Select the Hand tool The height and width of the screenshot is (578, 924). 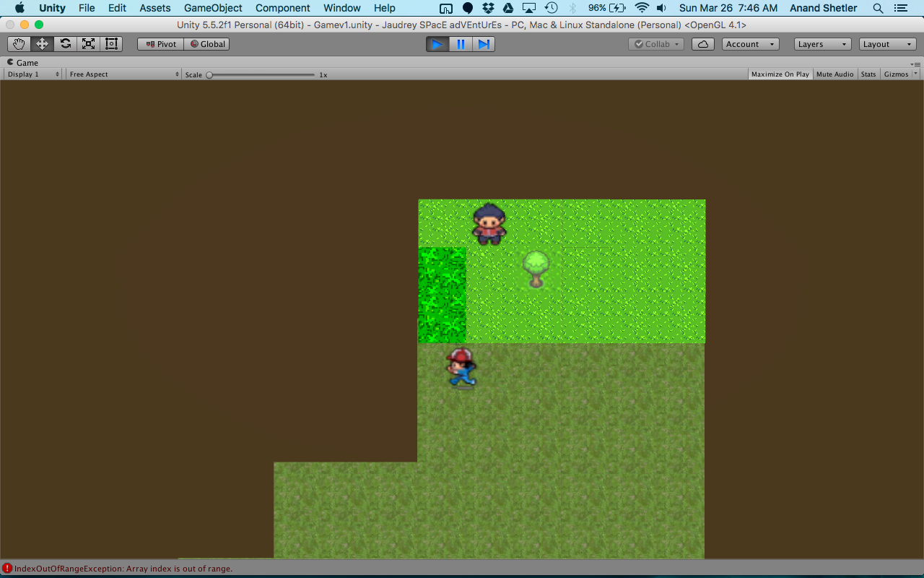[x=19, y=44]
